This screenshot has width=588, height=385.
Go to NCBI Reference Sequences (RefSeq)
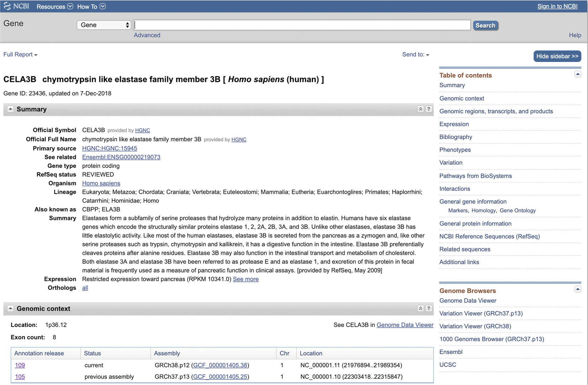tap(489, 236)
